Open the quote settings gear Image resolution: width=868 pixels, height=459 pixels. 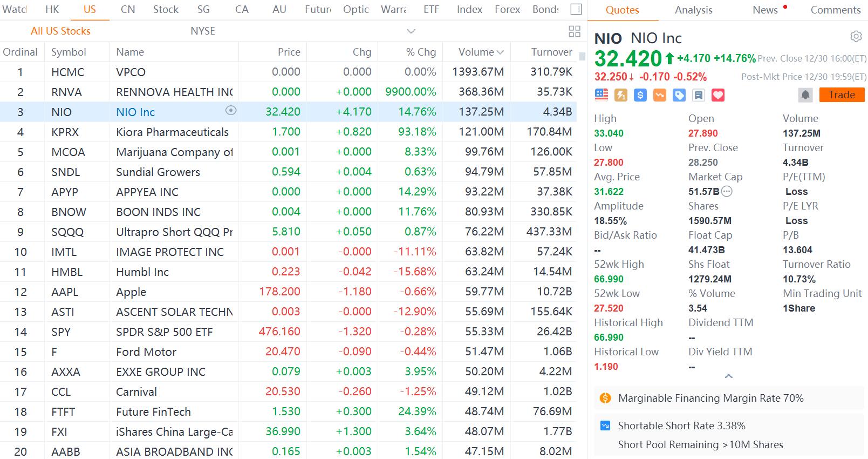click(x=856, y=37)
